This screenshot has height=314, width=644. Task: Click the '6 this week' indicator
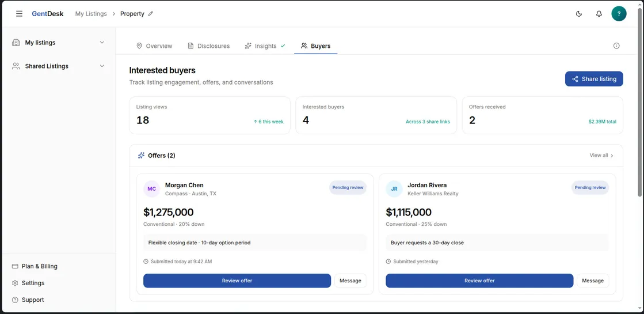[269, 122]
